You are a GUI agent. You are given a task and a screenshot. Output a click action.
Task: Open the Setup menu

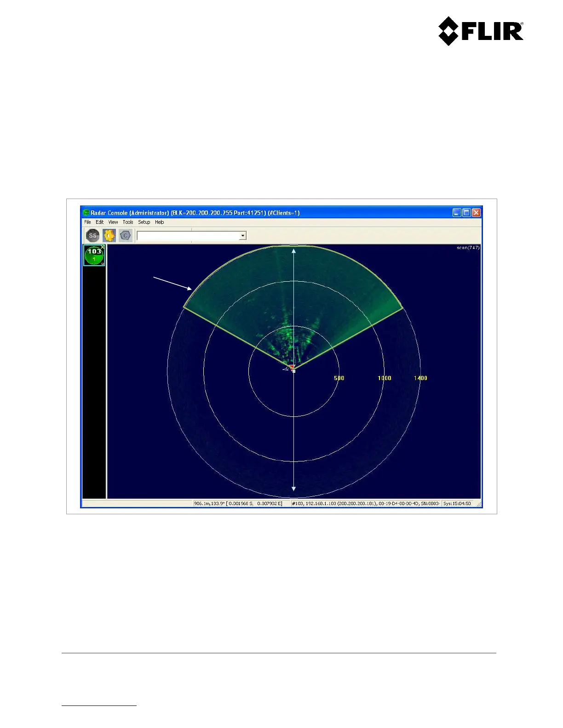tap(144, 222)
